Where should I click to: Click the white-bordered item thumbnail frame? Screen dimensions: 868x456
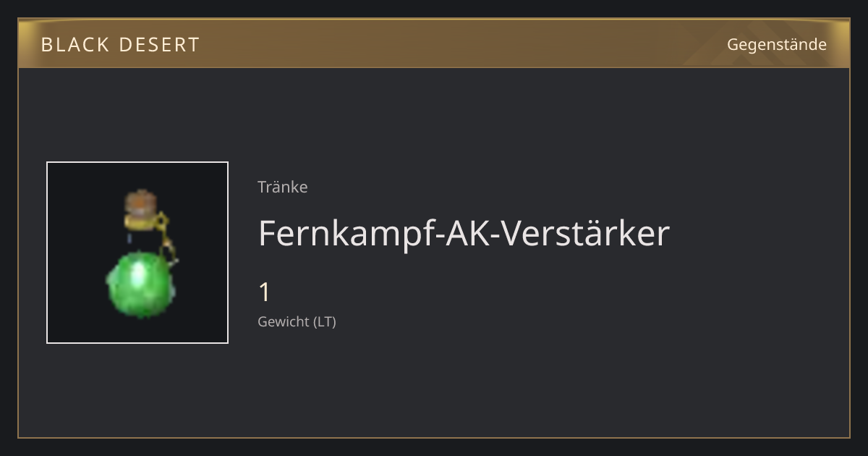[137, 253]
